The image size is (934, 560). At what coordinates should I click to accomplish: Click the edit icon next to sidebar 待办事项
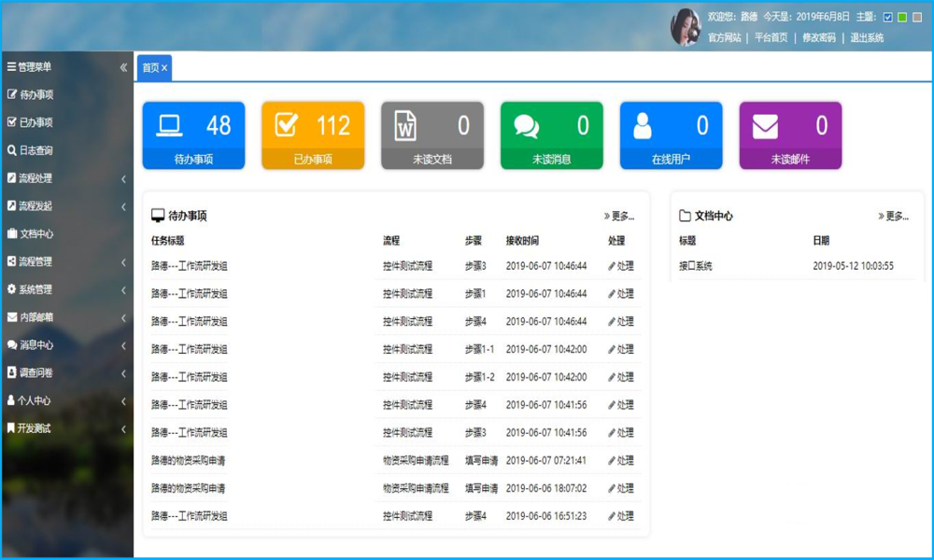[12, 94]
